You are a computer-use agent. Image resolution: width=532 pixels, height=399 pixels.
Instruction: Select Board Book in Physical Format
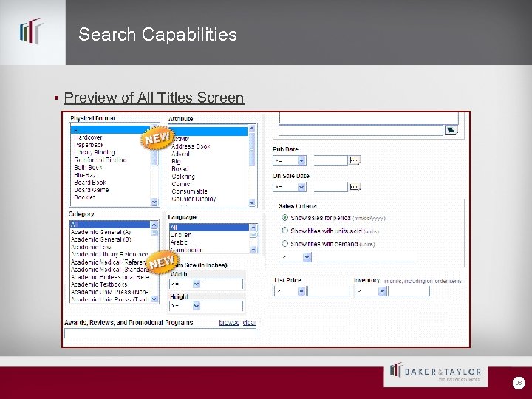click(90, 183)
